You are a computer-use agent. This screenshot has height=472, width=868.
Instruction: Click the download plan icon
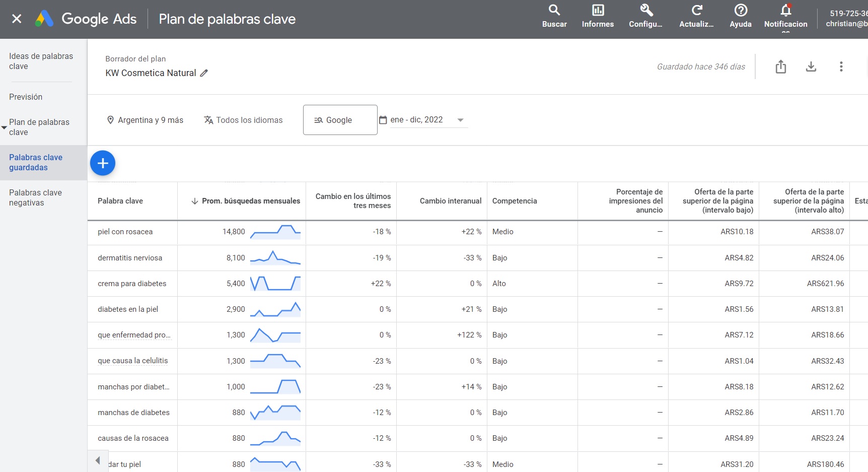(x=811, y=66)
